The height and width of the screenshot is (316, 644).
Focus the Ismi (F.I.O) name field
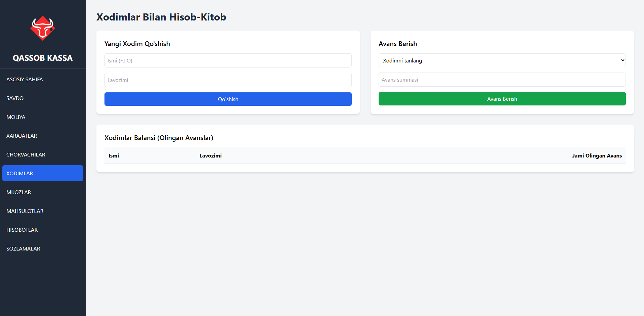pyautogui.click(x=228, y=60)
